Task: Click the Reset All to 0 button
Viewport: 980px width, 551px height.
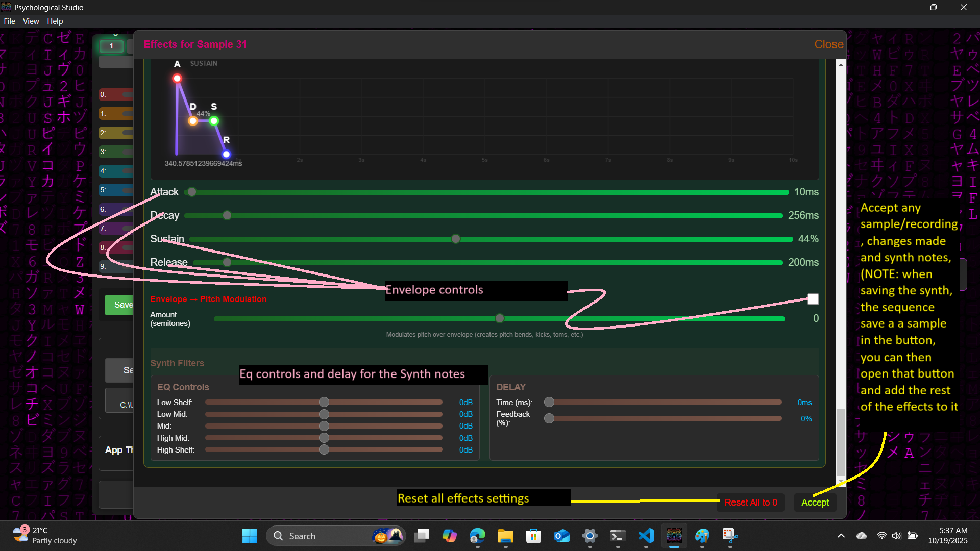Action: click(x=751, y=503)
